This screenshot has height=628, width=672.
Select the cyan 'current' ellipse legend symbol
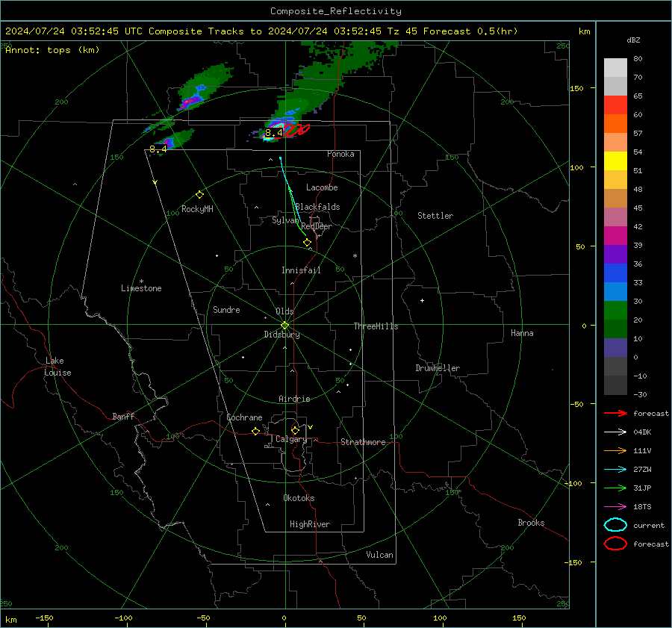(x=615, y=525)
